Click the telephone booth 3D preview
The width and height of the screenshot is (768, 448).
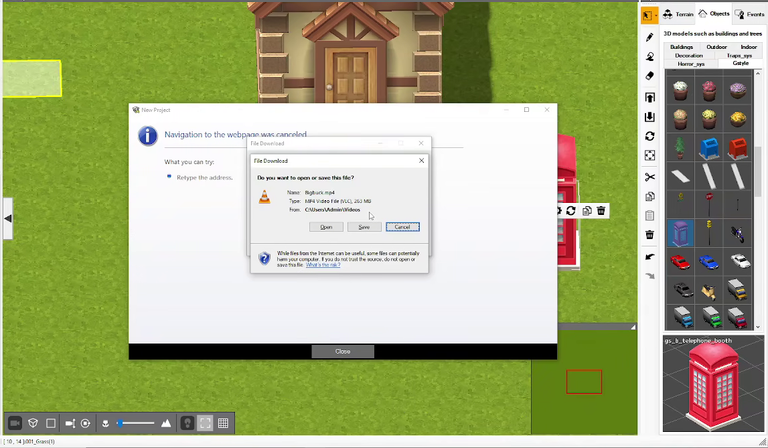713,383
